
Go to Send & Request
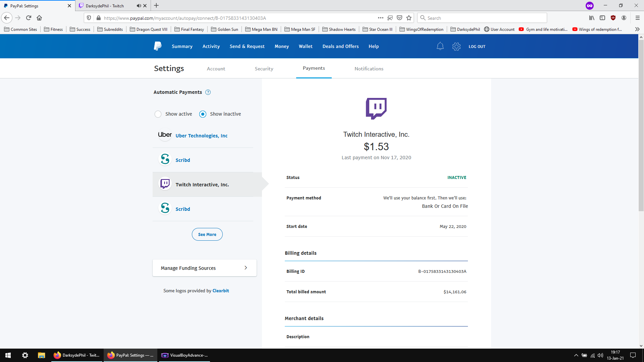click(x=247, y=46)
